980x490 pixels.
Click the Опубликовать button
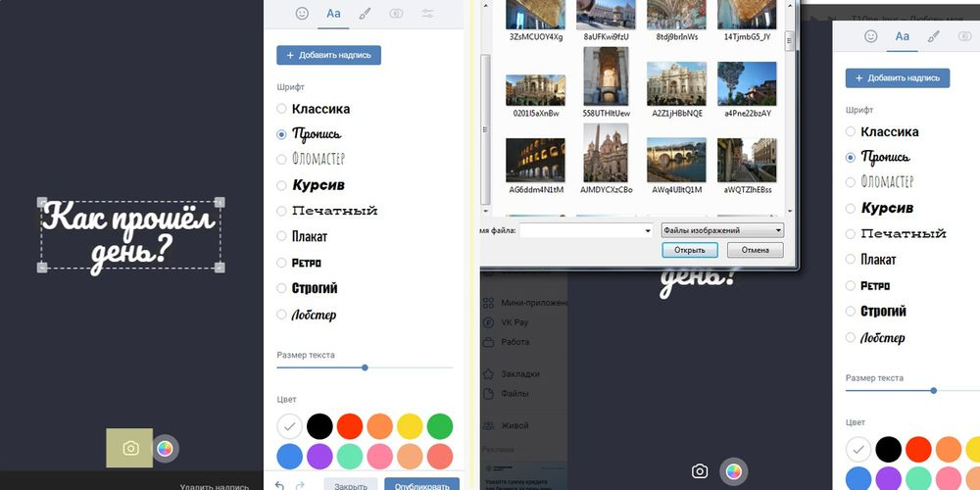tap(421, 485)
